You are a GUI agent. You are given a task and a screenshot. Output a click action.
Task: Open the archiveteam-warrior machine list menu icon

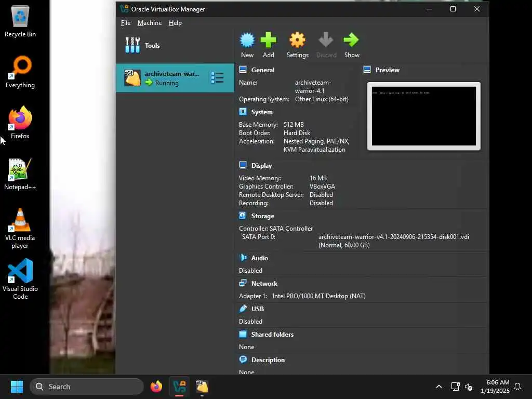pos(217,78)
